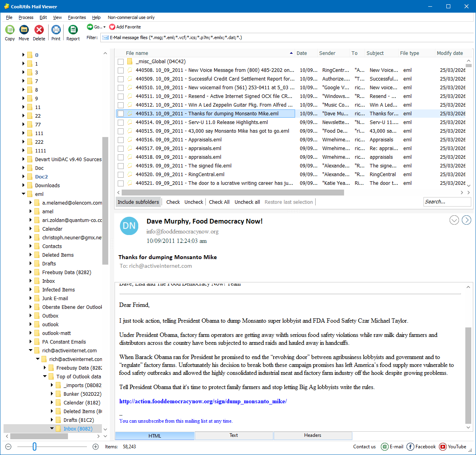Click the Add Favorite heart icon

(112, 27)
